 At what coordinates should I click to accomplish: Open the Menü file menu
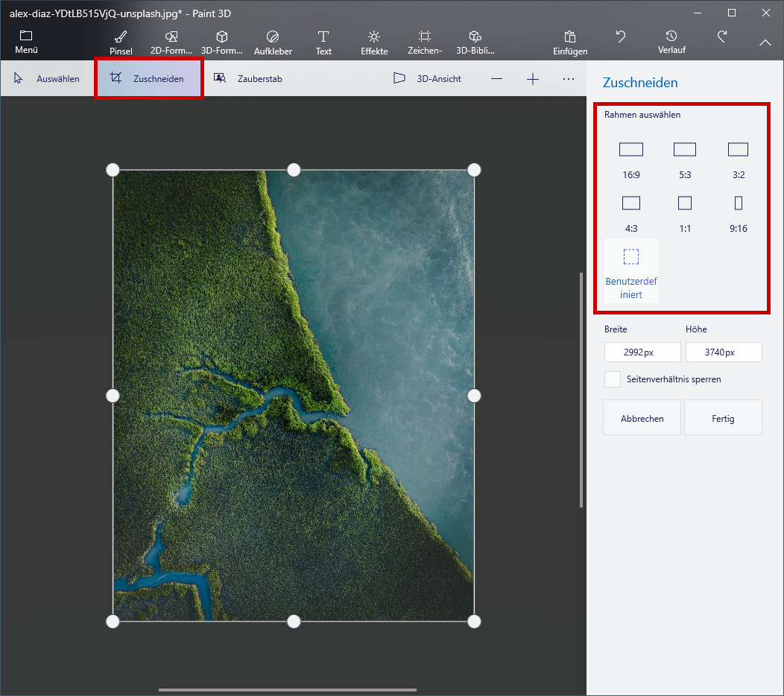(26, 42)
